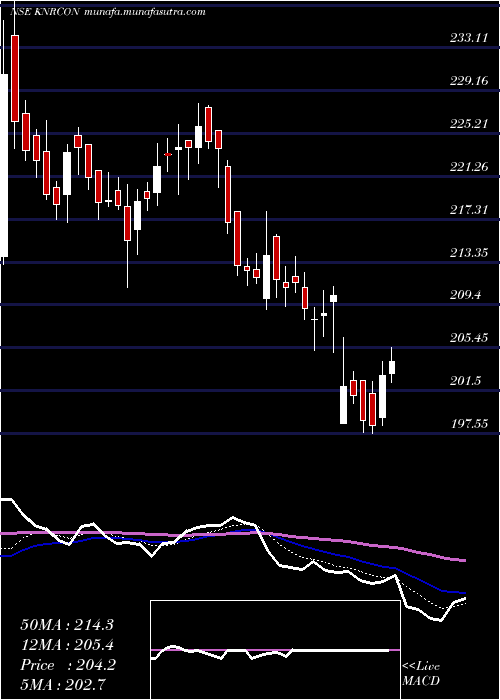Click the 12MA : 205.4 readout
Screen dimensions: 500x700
coord(67,645)
